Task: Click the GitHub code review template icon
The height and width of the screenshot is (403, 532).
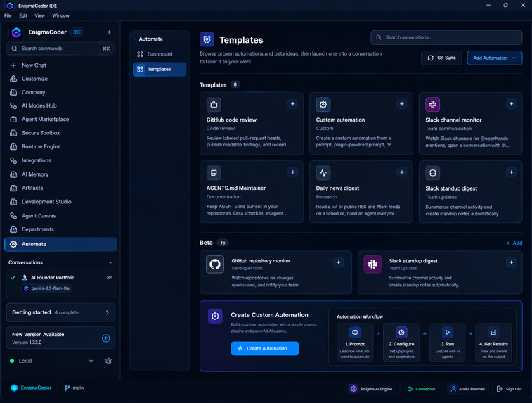Action: [x=214, y=105]
